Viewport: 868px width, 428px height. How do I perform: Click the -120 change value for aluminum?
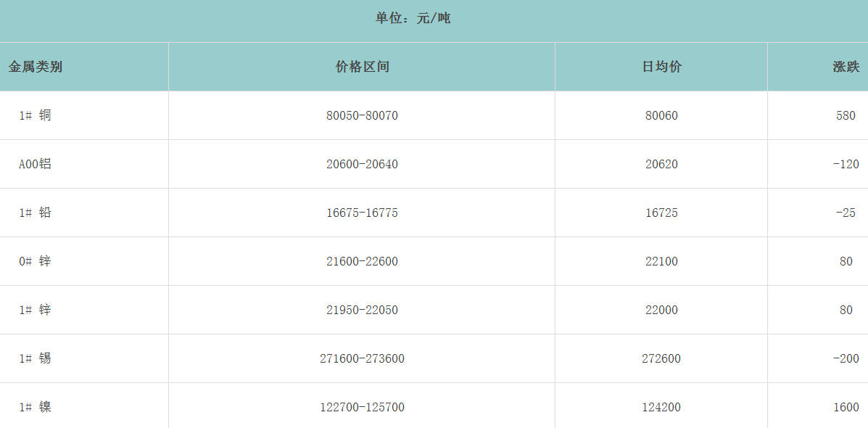(x=846, y=164)
